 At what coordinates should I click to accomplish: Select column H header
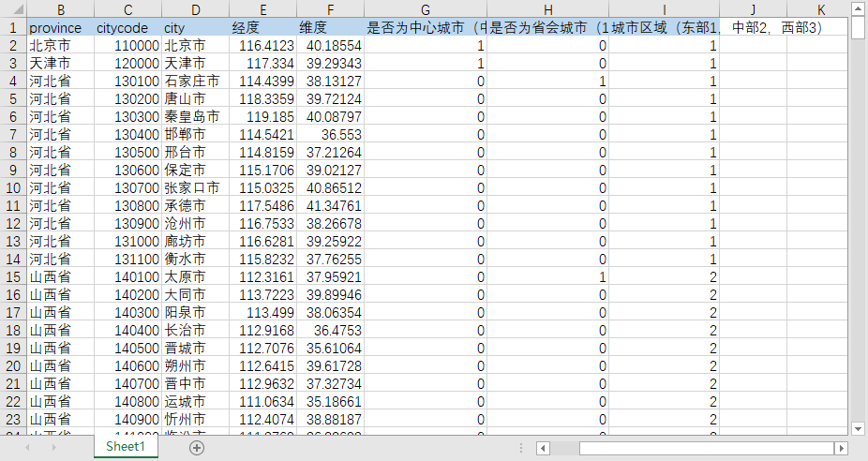[547, 8]
